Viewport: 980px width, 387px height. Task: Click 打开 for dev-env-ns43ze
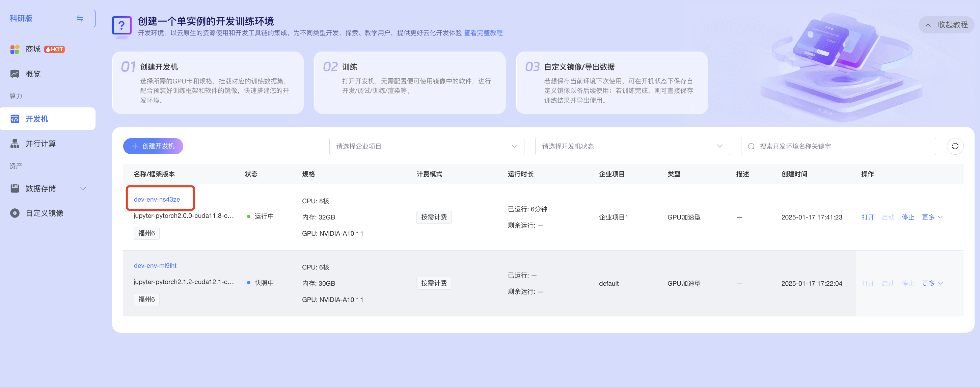pos(867,217)
